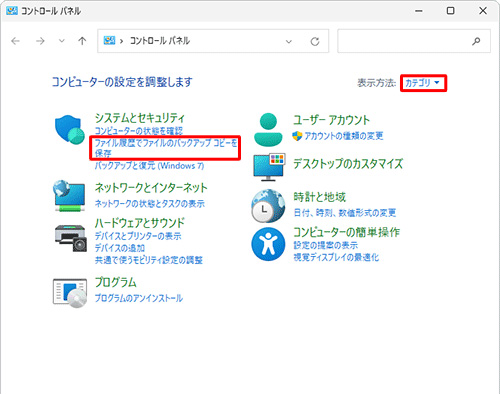500x394 pixels.
Task: Click the Control Panel icon in address bar
Action: click(109, 41)
